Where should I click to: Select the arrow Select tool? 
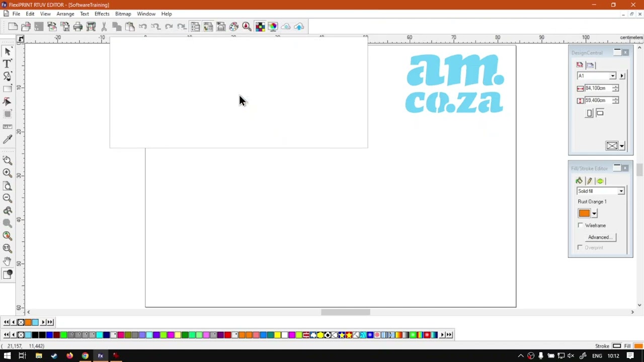coord(8,51)
